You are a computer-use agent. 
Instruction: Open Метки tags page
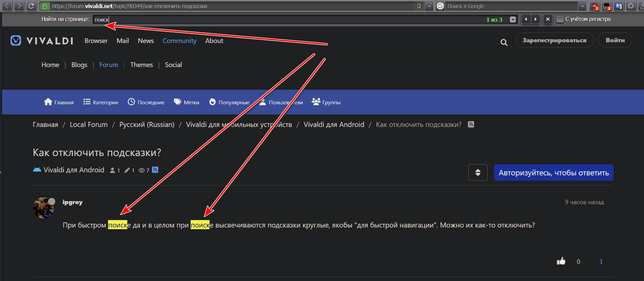(x=187, y=102)
